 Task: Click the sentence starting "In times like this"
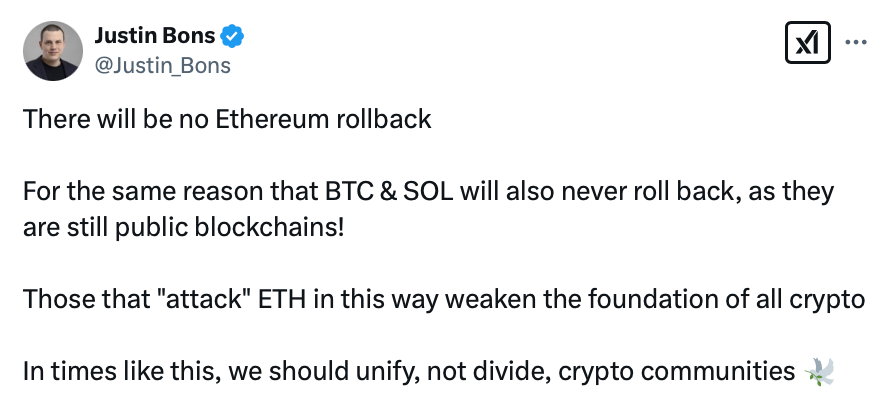point(408,372)
